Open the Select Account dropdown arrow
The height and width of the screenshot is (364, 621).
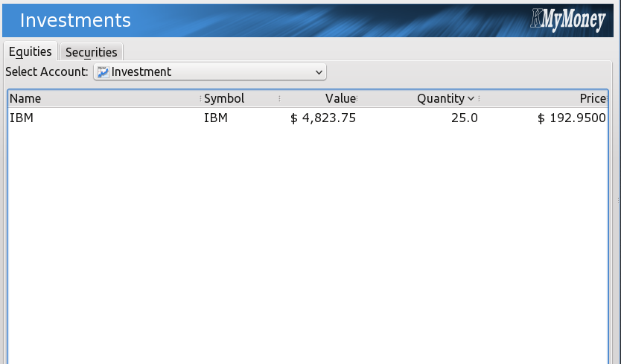[x=319, y=72]
